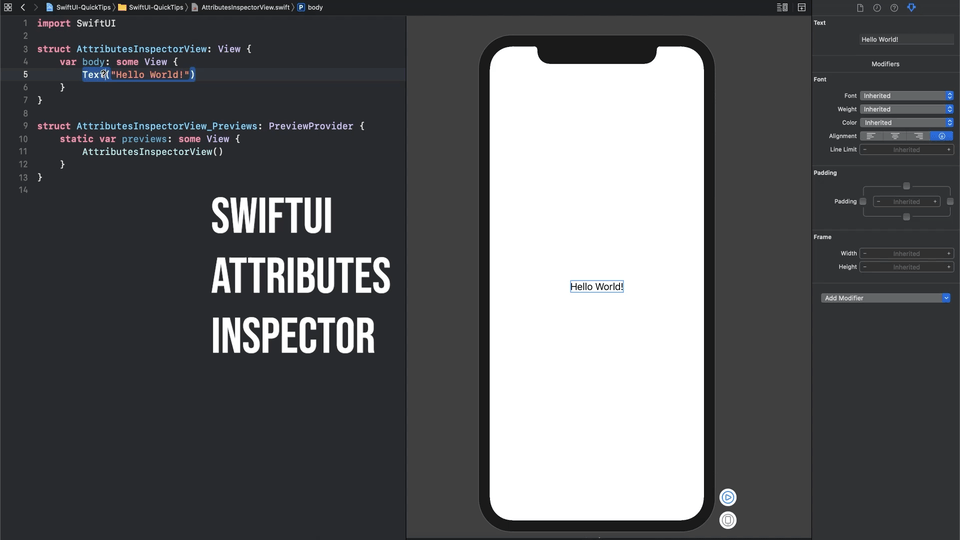Click line number 9 in gutter
This screenshot has height=540, width=960.
click(25, 126)
